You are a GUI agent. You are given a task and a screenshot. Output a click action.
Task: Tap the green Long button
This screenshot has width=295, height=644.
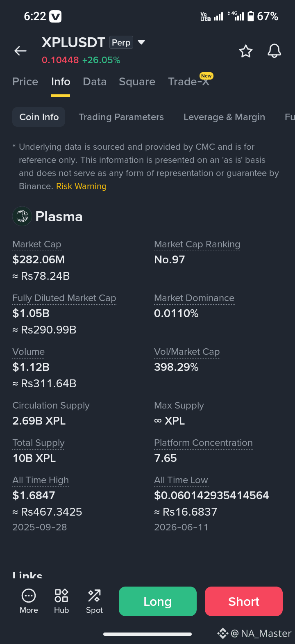click(158, 601)
